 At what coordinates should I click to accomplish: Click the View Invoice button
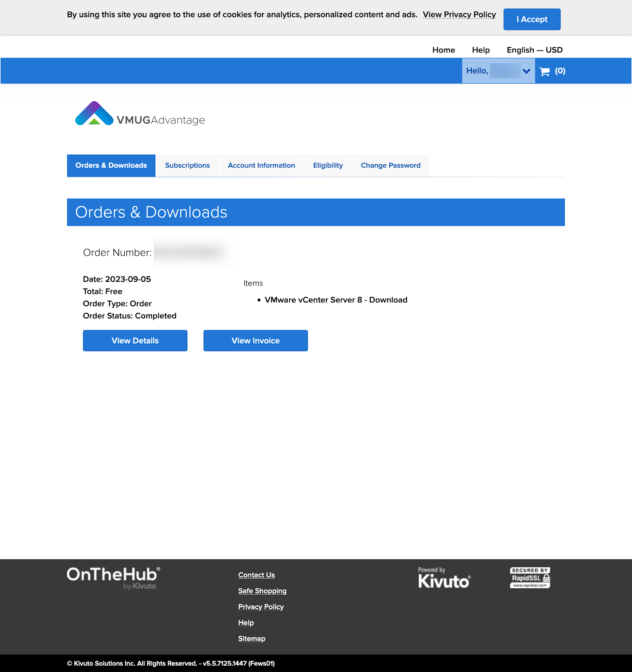point(256,341)
